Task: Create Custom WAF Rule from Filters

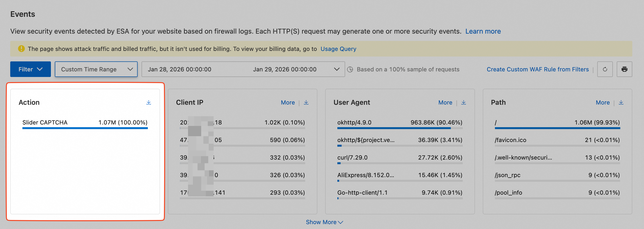Action: click(x=538, y=69)
